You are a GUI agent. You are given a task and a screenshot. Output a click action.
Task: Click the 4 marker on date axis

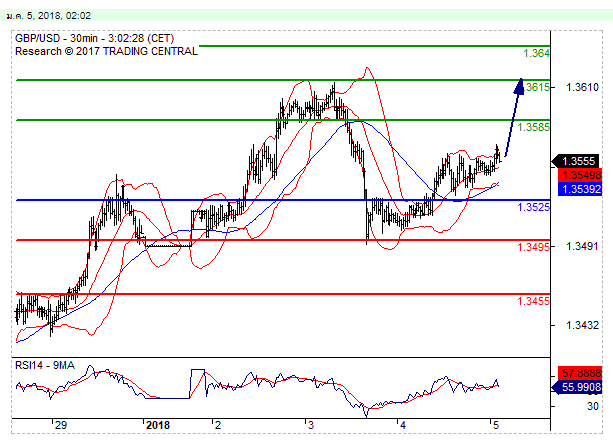coord(400,426)
